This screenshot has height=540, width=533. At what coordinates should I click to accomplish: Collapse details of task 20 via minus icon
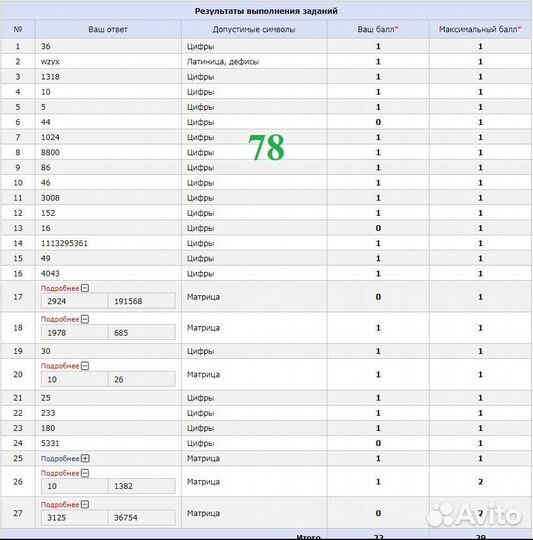85,366
